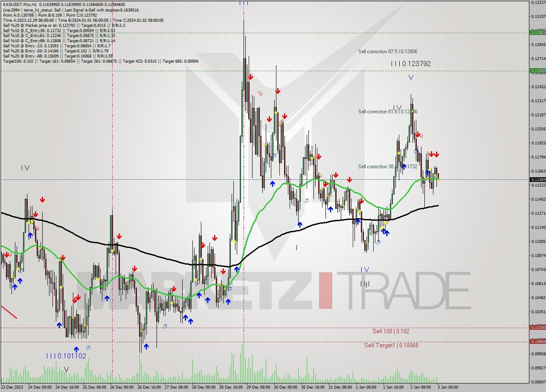This screenshot has height=392, width=546.
Task: Click the 0.12187 price axis label
Action: tap(539, 115)
